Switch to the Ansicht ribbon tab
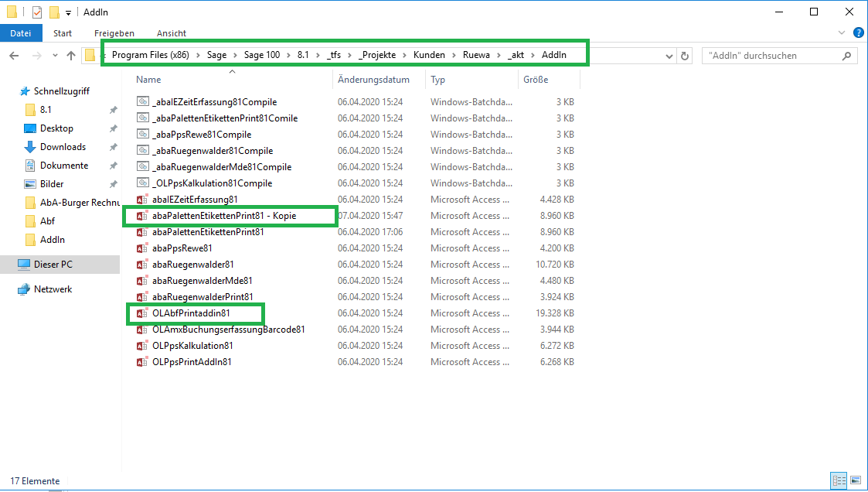The width and height of the screenshot is (868, 492). (x=171, y=33)
